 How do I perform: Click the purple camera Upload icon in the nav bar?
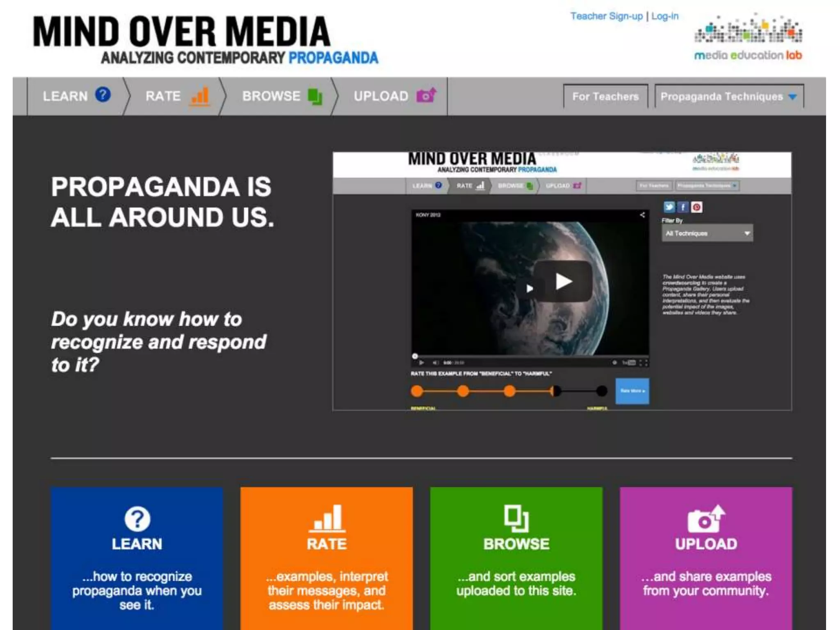click(426, 95)
